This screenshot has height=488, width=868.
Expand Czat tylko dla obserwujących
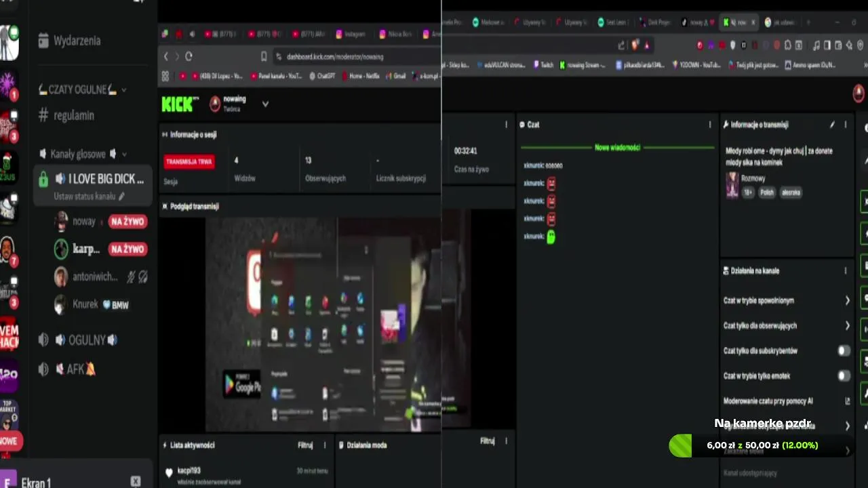pyautogui.click(x=787, y=326)
